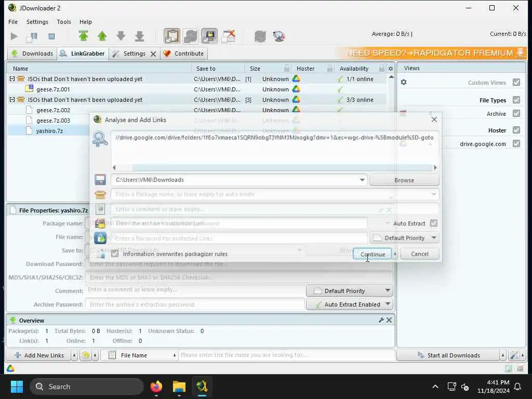532x399 pixels.
Task: Click the right arrow of links horizontal scrollbar
Action: click(x=435, y=168)
